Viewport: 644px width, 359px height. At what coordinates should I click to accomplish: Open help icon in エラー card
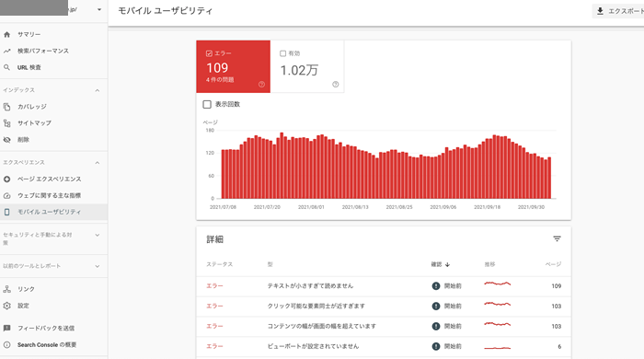pos(261,84)
